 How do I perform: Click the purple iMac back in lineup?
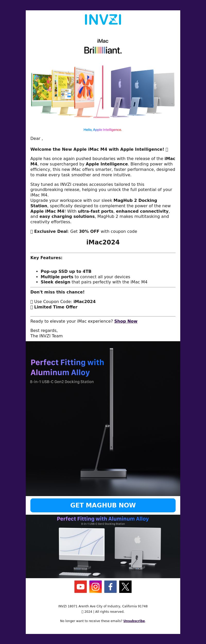point(121,92)
